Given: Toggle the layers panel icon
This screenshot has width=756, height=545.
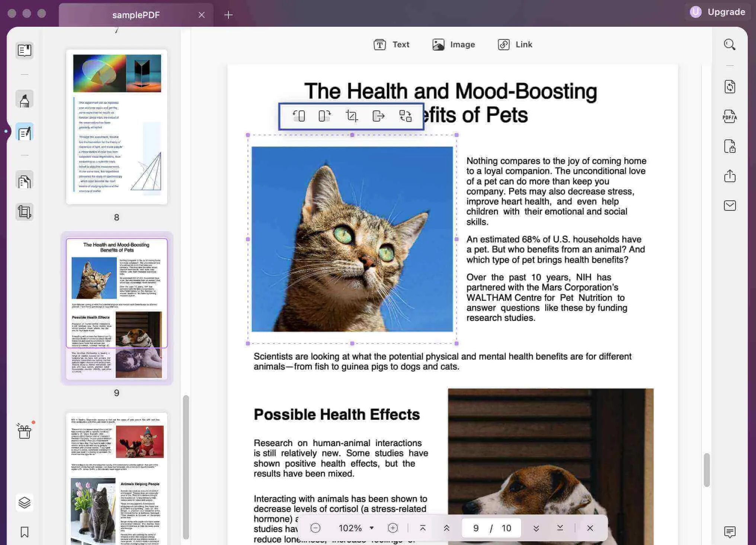Looking at the screenshot, I should pyautogui.click(x=24, y=502).
